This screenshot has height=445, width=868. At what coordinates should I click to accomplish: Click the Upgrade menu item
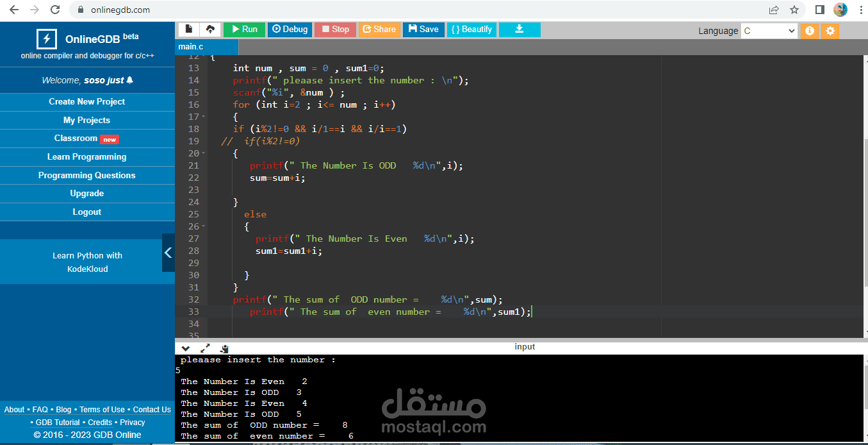(87, 194)
